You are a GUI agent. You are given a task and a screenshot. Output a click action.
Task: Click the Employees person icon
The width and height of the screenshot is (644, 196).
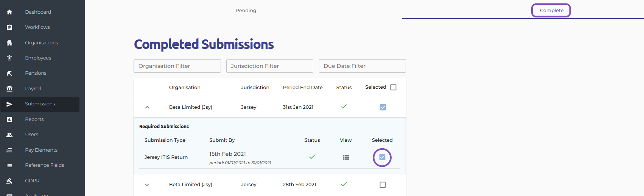click(9, 58)
